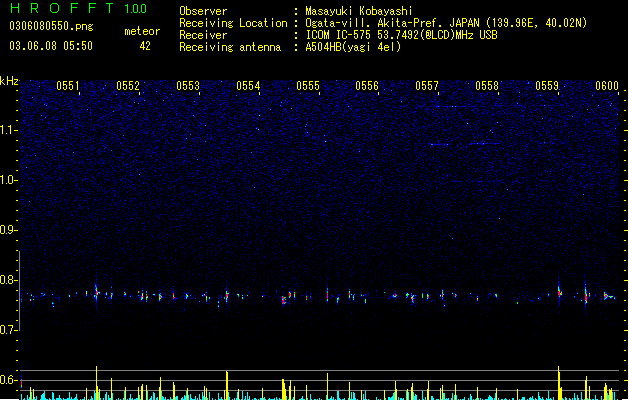The height and width of the screenshot is (400, 629).
Task: Click the 0600 time marker
Action: [607, 86]
